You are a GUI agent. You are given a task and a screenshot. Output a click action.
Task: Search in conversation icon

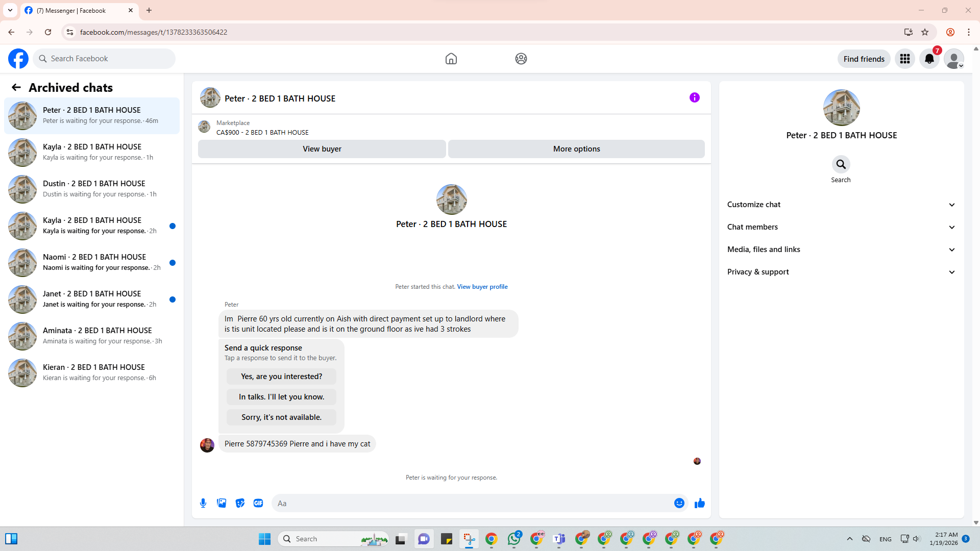coord(841,164)
